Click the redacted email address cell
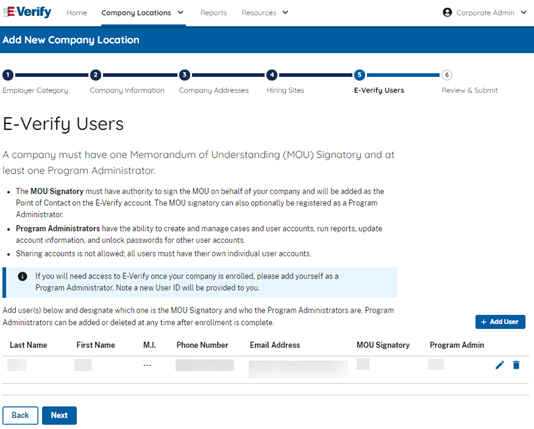This screenshot has height=429, width=534. (298, 370)
